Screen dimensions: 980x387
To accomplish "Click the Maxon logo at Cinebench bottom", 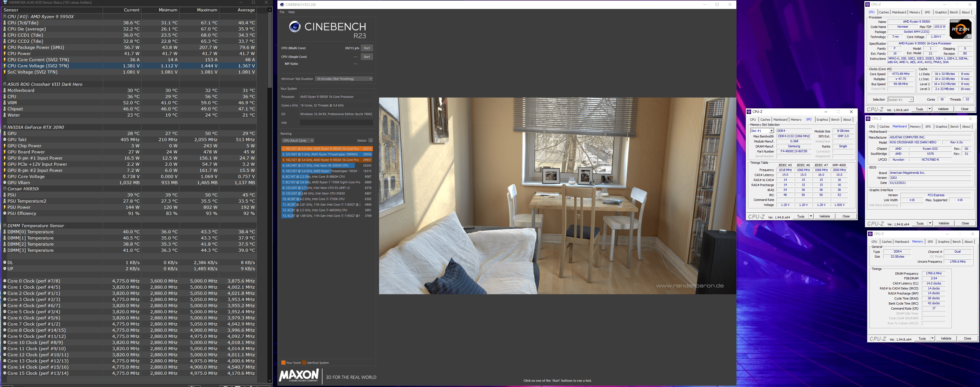I will click(299, 375).
